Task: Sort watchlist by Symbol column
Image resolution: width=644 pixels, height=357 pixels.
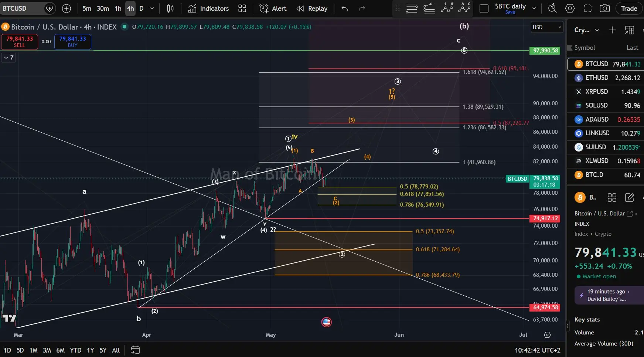Action: (585, 48)
